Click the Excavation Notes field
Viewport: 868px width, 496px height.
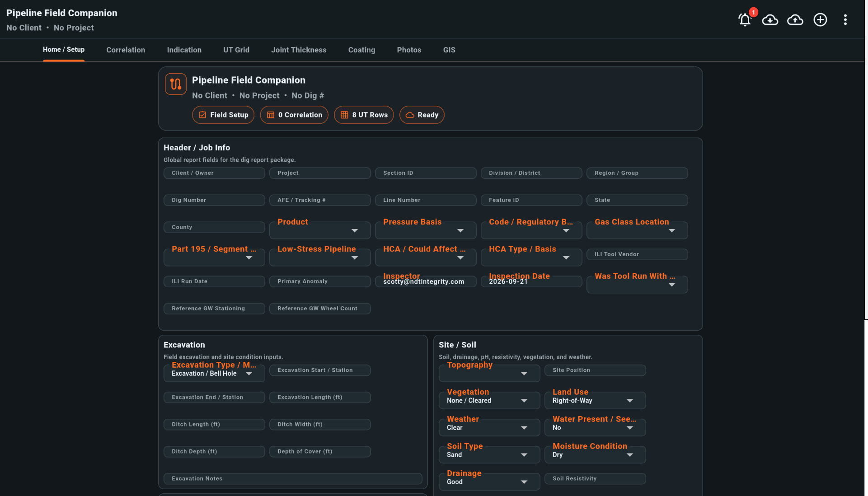(293, 478)
